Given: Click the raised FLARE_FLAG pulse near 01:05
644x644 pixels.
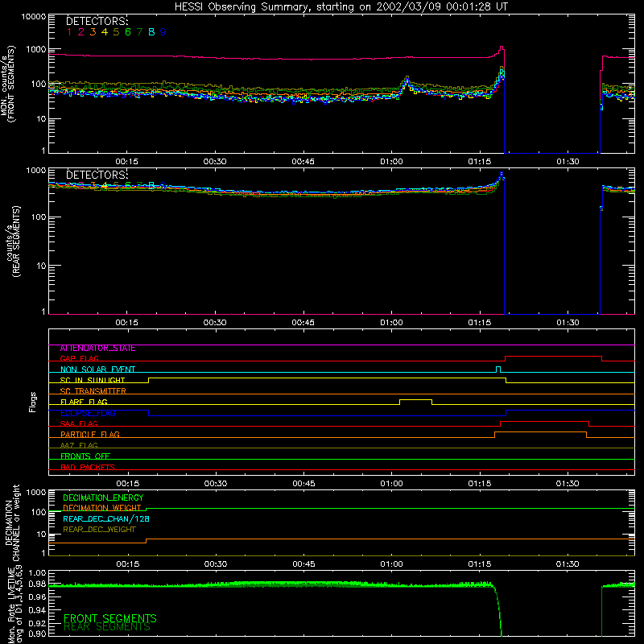Looking at the screenshot, I should pos(415,400).
